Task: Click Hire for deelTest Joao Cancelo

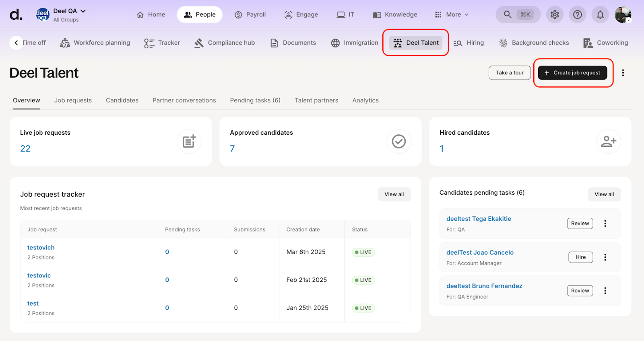Action: (x=580, y=257)
